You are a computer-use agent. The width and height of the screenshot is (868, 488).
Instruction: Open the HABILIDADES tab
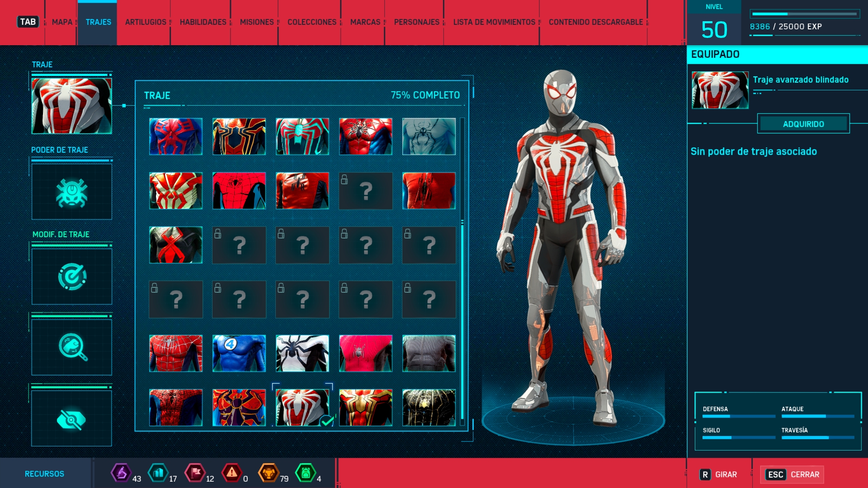click(203, 22)
